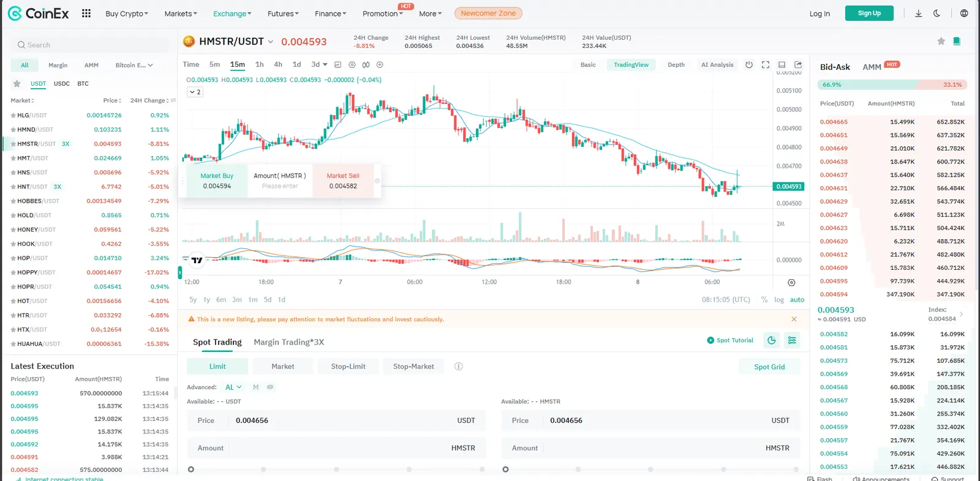Screen dimensions: 980x481
Task: Open Newcomer Zone button
Action: pos(488,13)
